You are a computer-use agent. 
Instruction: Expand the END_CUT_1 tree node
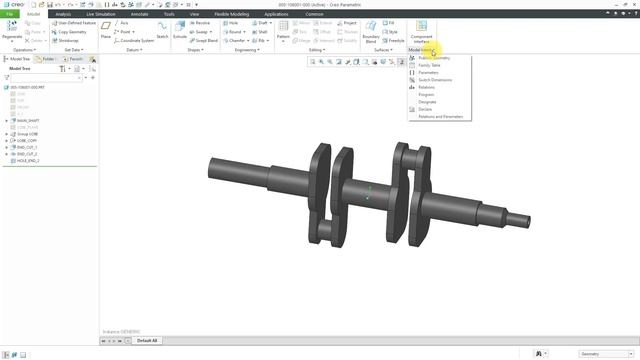pos(7,147)
